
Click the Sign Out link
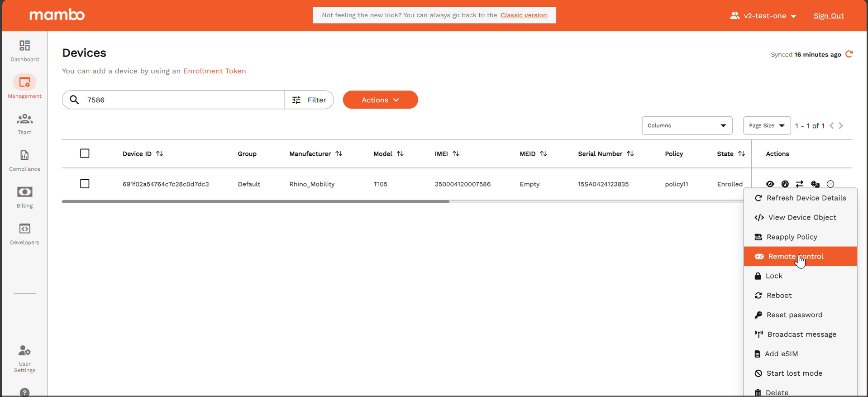[828, 16]
